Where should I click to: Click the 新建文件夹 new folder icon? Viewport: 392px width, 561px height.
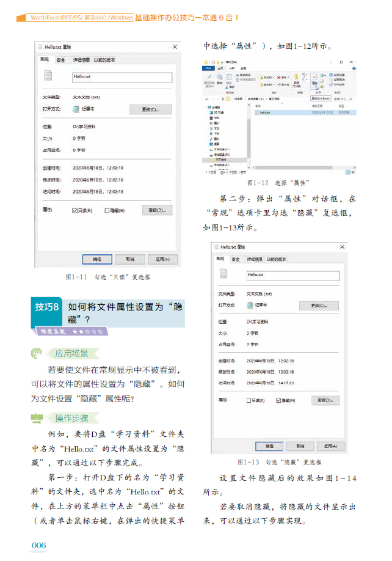tap(296, 77)
